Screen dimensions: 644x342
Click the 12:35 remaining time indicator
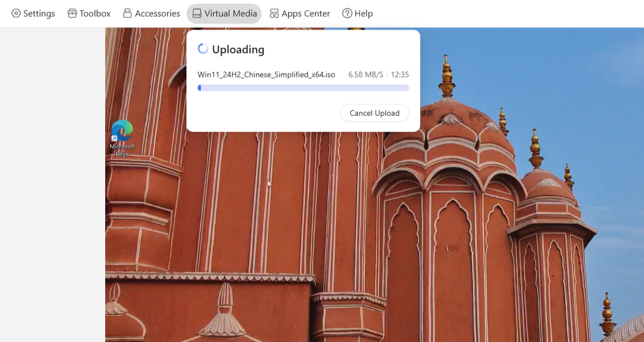point(400,75)
